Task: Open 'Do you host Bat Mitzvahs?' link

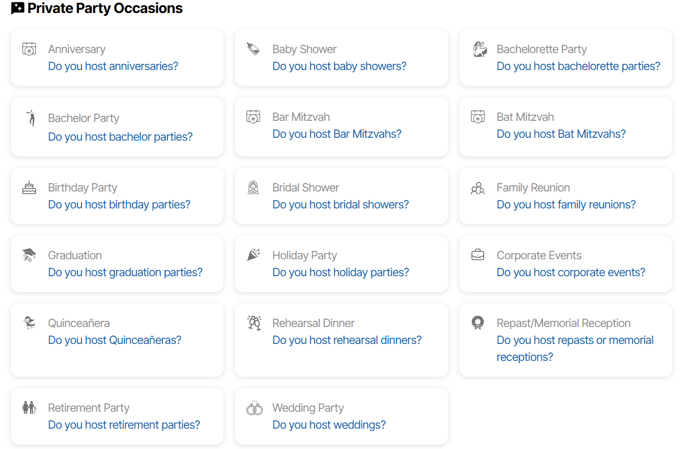Action: point(561,134)
